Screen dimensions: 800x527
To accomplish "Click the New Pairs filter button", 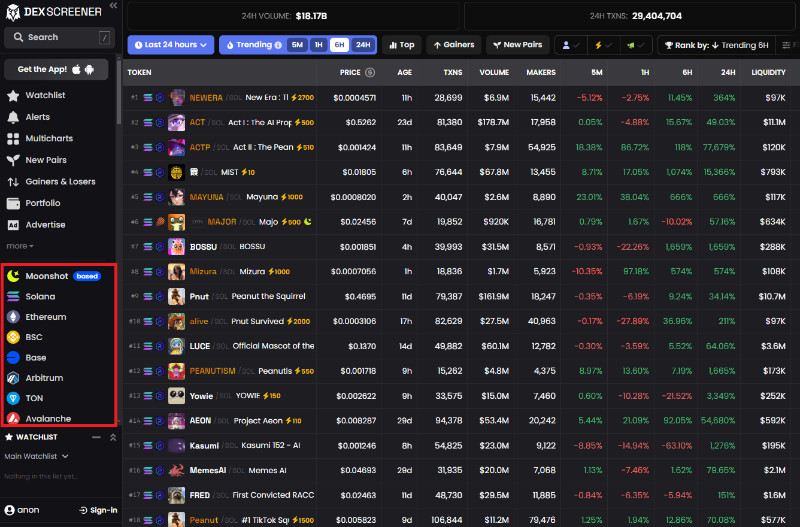I will [x=517, y=45].
